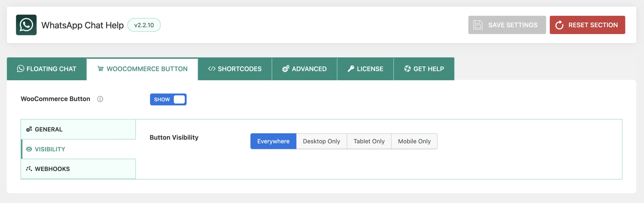
Task: Toggle the WooCommerce Button SHOW switch
Action: [x=168, y=99]
